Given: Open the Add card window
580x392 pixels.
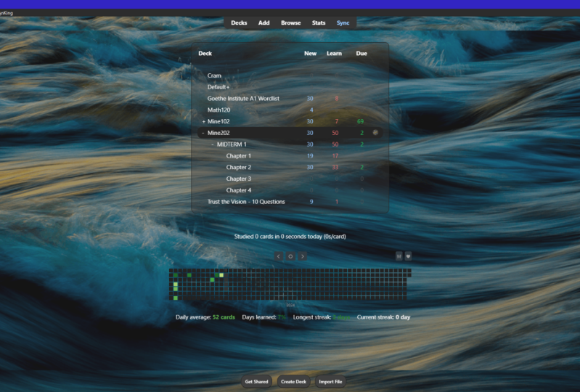Looking at the screenshot, I should point(264,23).
